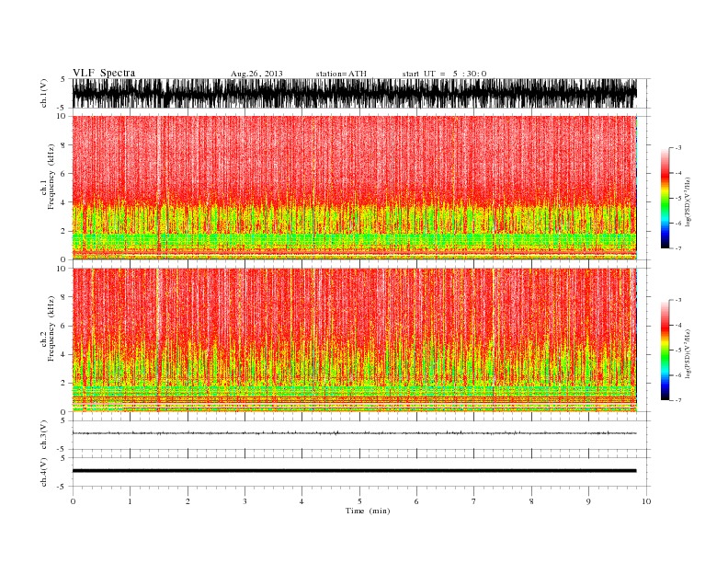Click time axis tick label "4"

coord(301,501)
